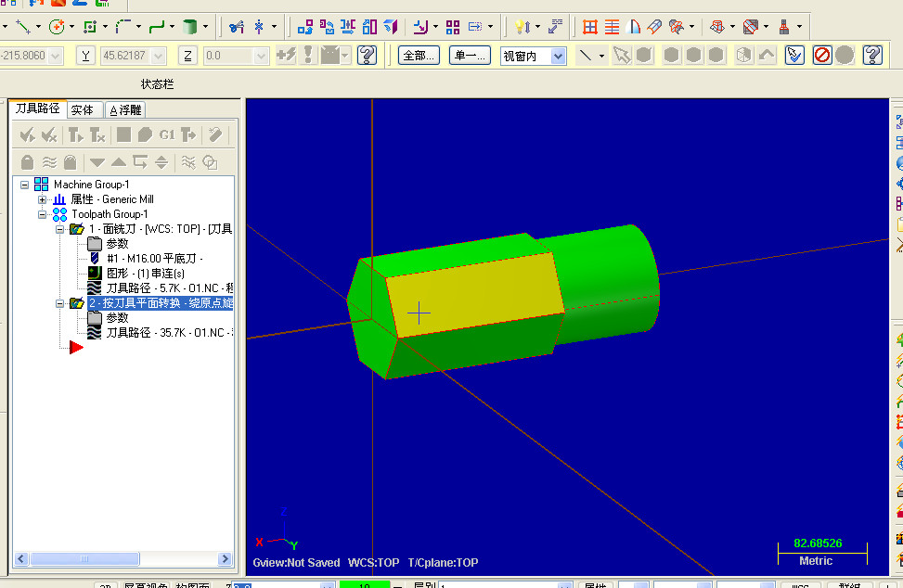Screen dimensions: 903x588
Task: Click the G1 post selected operations icon
Action: point(167,135)
